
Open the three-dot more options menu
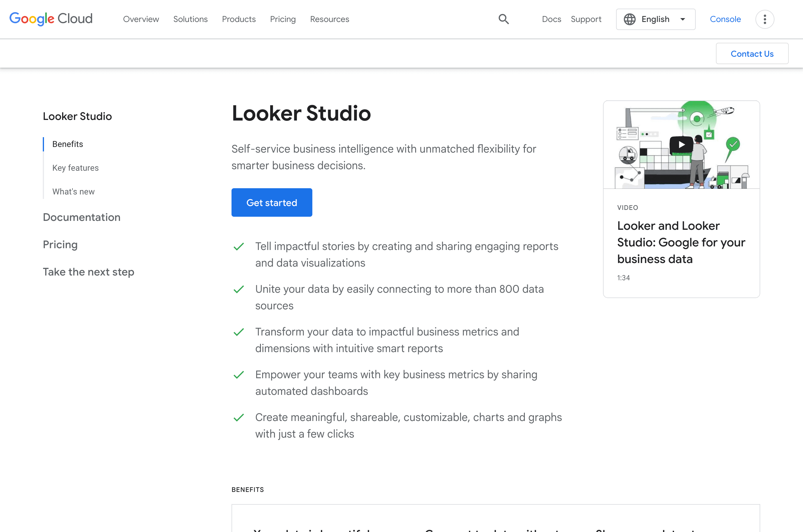pos(765,19)
